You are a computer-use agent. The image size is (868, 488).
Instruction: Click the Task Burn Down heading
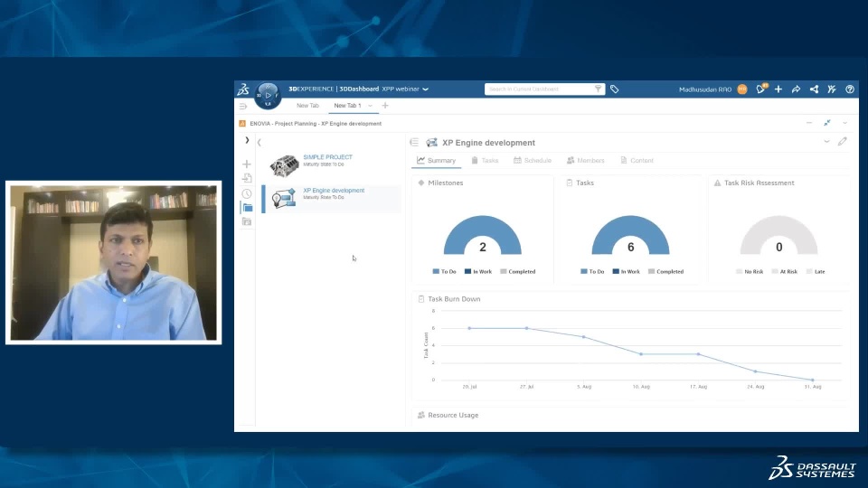click(x=454, y=299)
